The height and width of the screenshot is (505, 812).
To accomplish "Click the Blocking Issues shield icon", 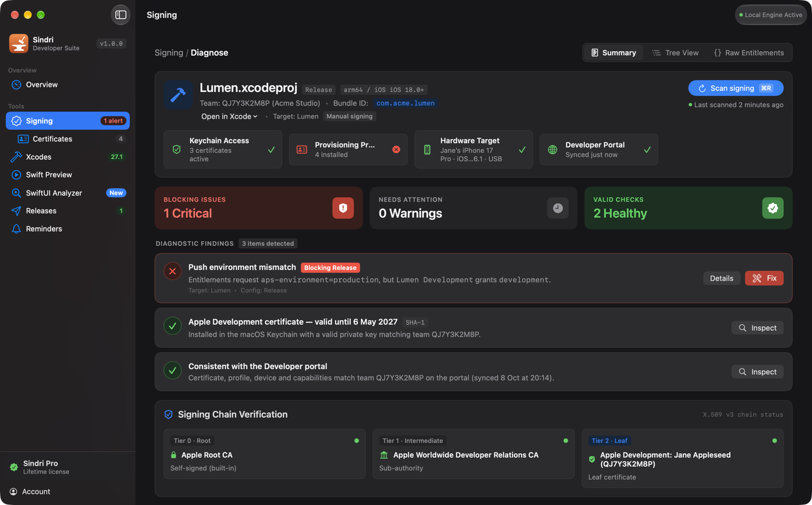I will coord(343,208).
